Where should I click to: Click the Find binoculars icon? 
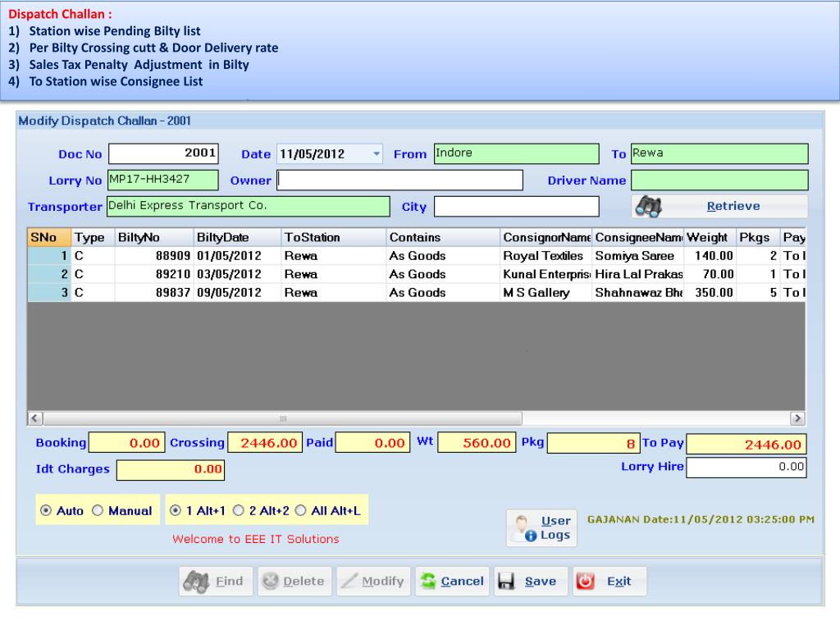point(196,582)
